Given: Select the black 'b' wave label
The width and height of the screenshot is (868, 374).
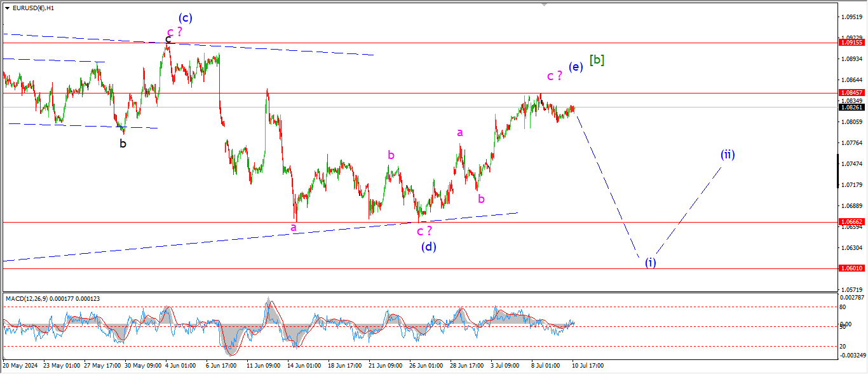Looking at the screenshot, I should click(x=123, y=143).
